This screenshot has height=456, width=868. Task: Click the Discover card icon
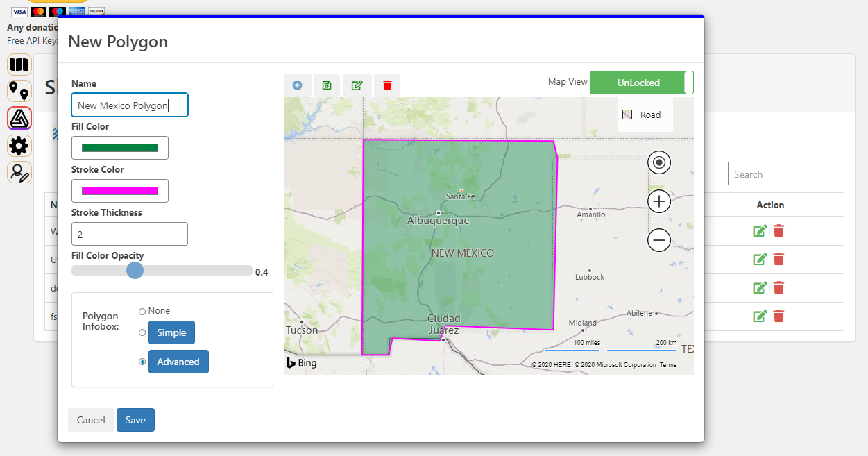point(96,12)
